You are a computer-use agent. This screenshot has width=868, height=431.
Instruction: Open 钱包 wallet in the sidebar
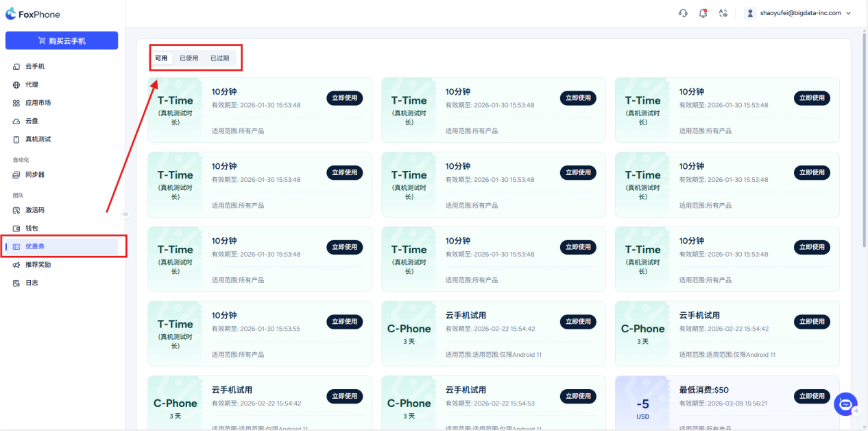[x=32, y=228]
